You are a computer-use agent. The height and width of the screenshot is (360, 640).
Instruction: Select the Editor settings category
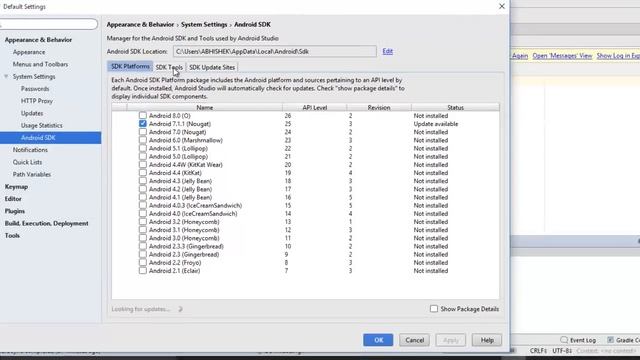point(13,199)
